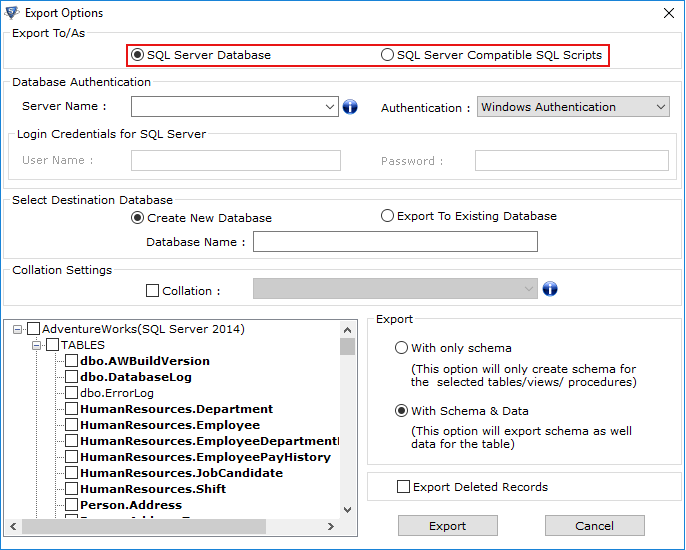Click the Collation info icon
The width and height of the screenshot is (686, 550).
coord(550,289)
